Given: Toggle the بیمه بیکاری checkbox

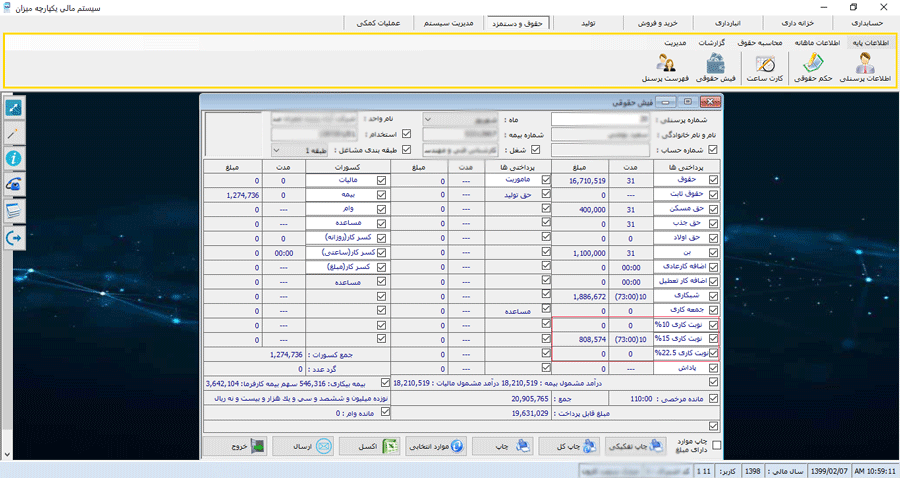Looking at the screenshot, I should click(385, 383).
